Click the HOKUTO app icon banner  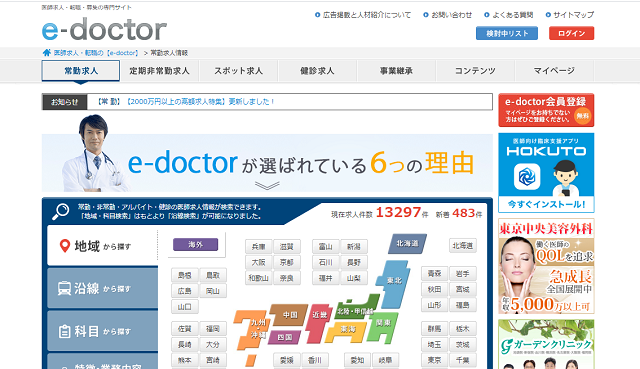point(546,173)
